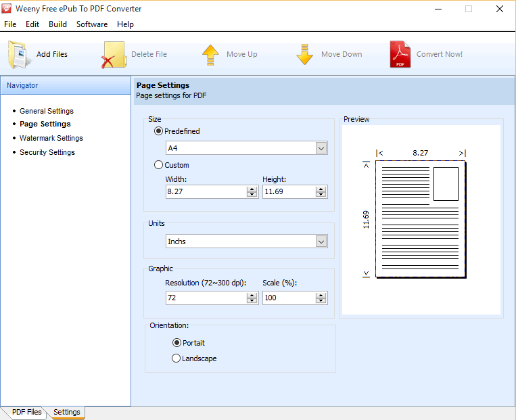Open the A4 paper size dropdown

pyautogui.click(x=321, y=148)
